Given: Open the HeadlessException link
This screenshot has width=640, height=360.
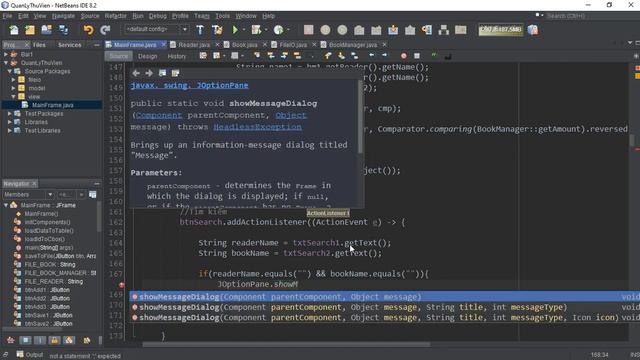Looking at the screenshot, I should [257, 127].
